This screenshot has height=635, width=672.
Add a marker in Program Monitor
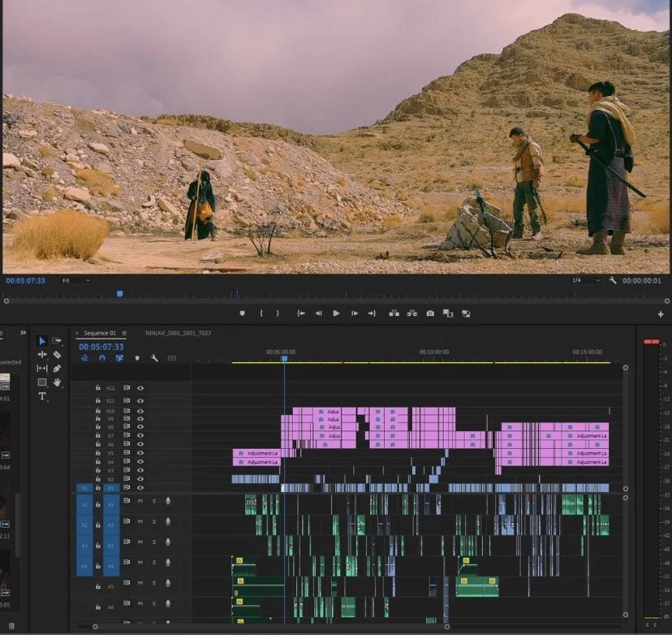(x=242, y=313)
